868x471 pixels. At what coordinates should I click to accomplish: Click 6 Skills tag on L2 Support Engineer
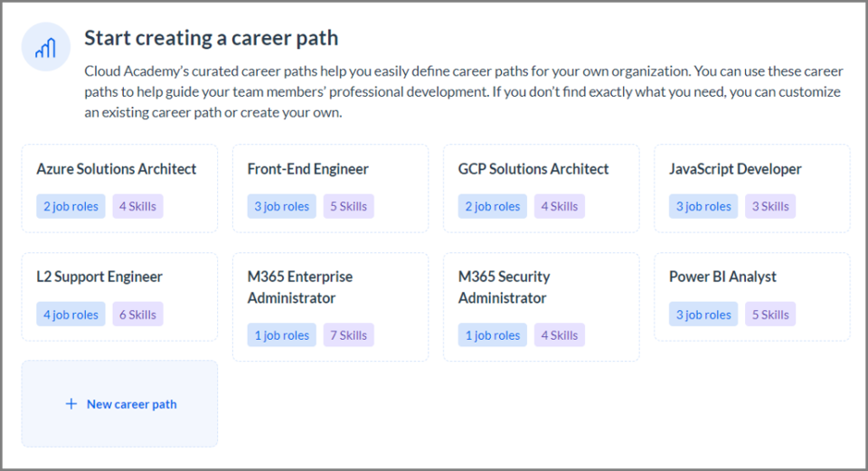pyautogui.click(x=137, y=315)
